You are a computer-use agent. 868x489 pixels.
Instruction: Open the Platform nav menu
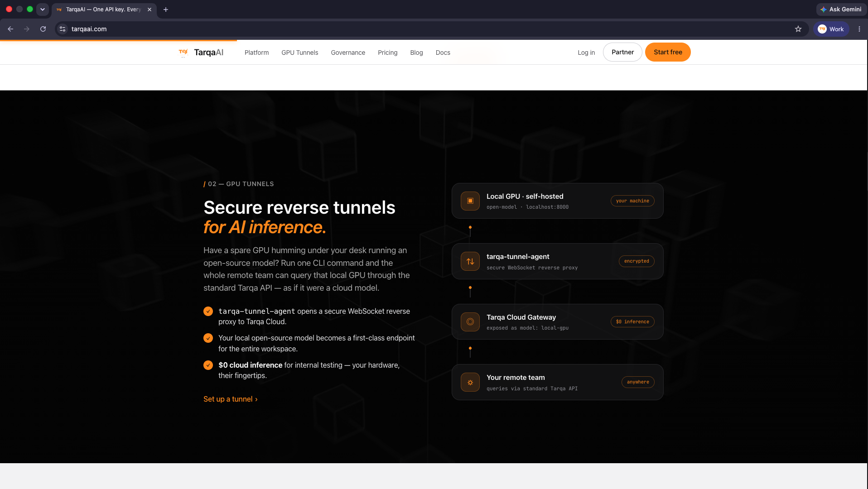click(256, 53)
